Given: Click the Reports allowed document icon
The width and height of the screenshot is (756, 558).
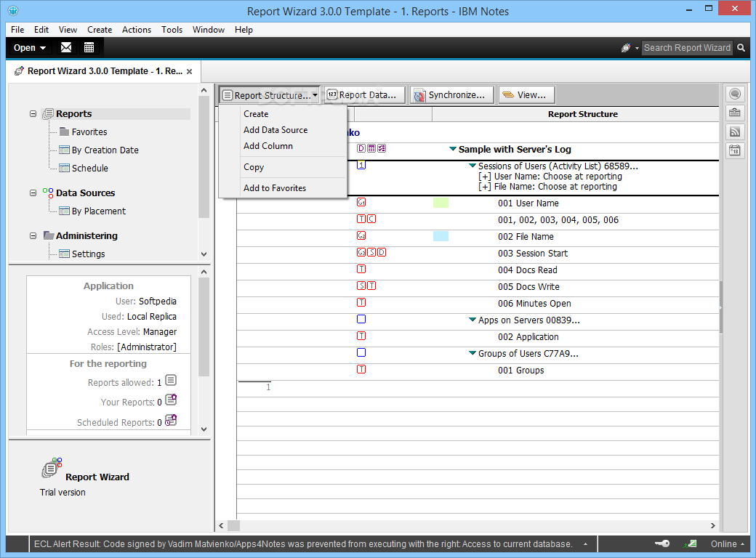Looking at the screenshot, I should [x=171, y=381].
